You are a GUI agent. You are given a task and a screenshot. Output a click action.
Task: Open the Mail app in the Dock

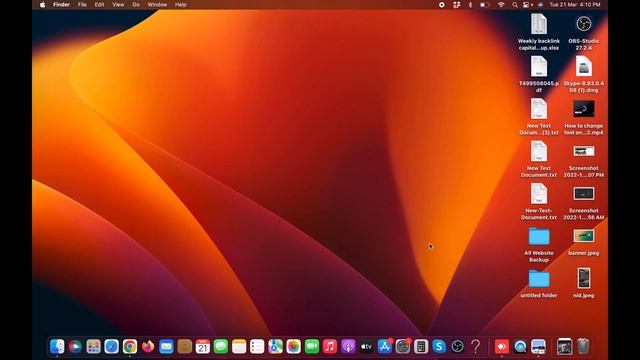pos(166,347)
